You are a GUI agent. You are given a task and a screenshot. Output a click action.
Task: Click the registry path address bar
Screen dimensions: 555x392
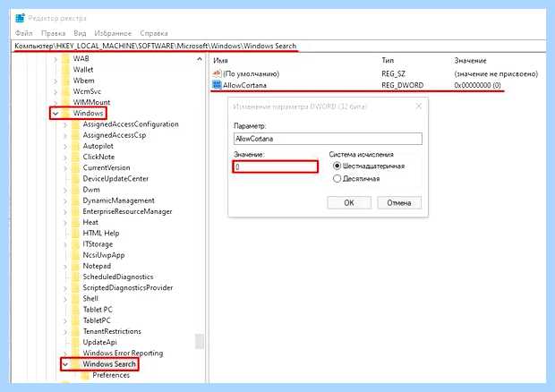tap(279, 46)
